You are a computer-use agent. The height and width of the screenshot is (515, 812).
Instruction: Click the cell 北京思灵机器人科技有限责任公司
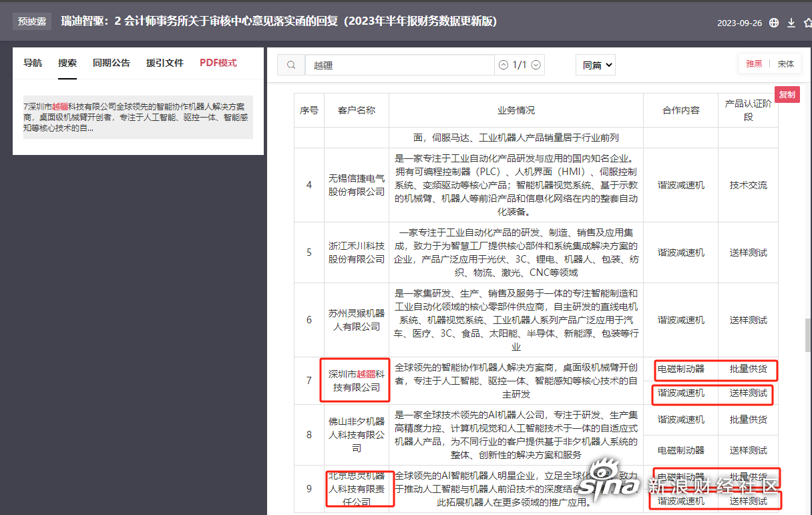(357, 489)
